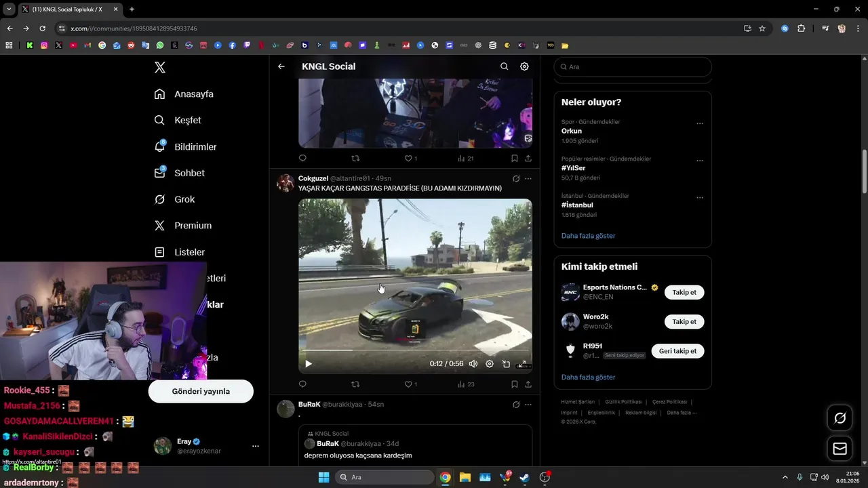This screenshot has height=488, width=868.
Task: Go back with KNGL Social arrow
Action: coord(281,66)
